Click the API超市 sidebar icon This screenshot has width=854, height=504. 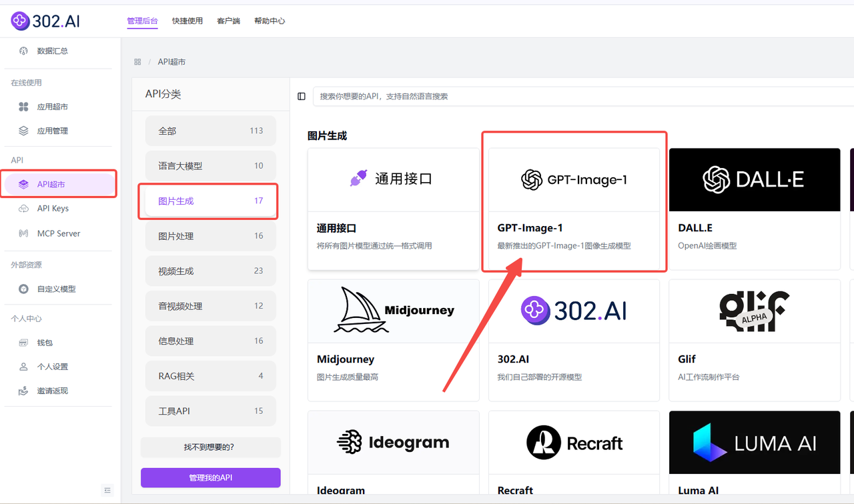pos(23,184)
